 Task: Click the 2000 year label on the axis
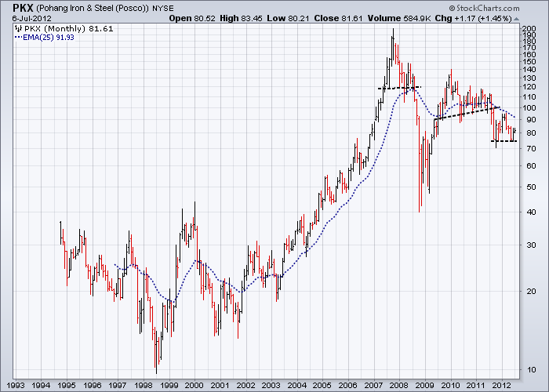(195, 386)
